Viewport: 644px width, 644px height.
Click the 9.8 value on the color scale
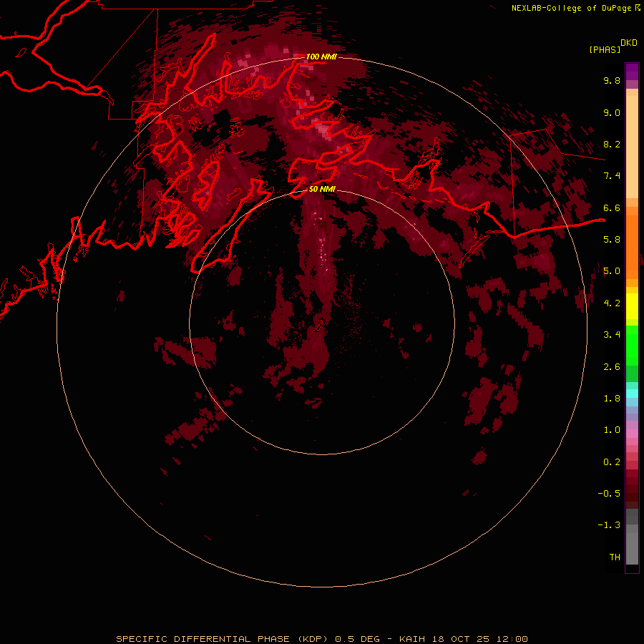[612, 80]
